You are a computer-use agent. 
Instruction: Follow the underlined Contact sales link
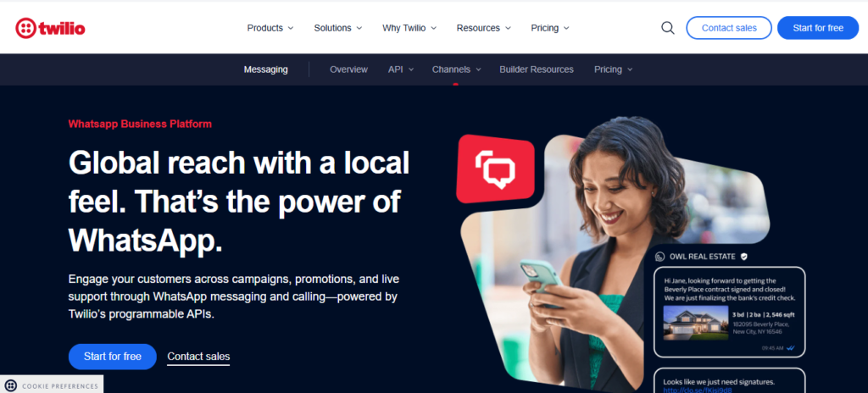[198, 357]
